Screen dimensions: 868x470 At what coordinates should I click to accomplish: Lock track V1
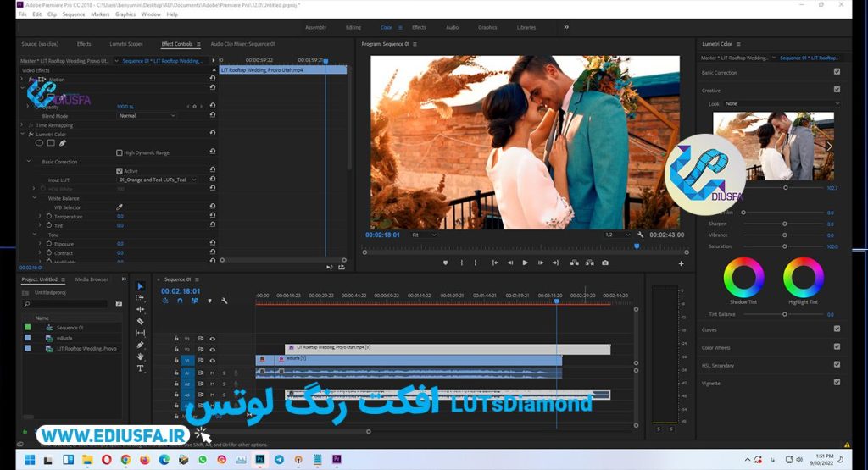pos(176,361)
